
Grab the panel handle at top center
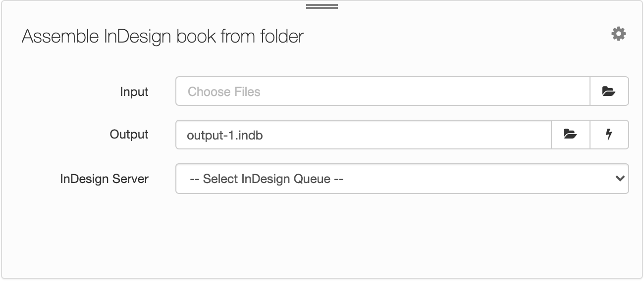(322, 6)
